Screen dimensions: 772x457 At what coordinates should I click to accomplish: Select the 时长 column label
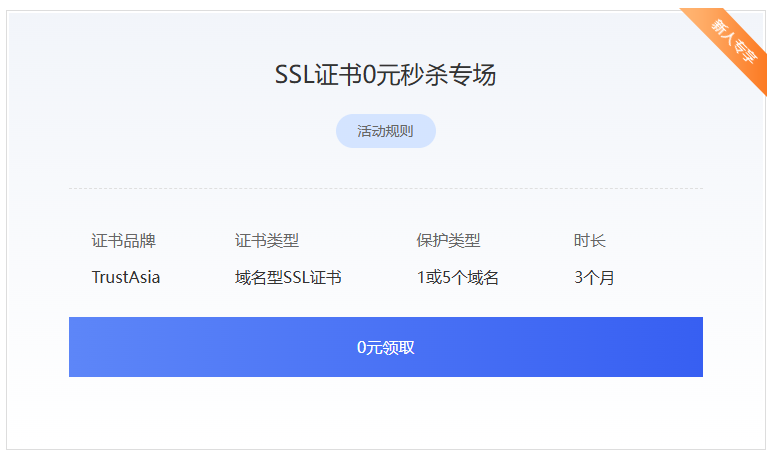tap(589, 240)
